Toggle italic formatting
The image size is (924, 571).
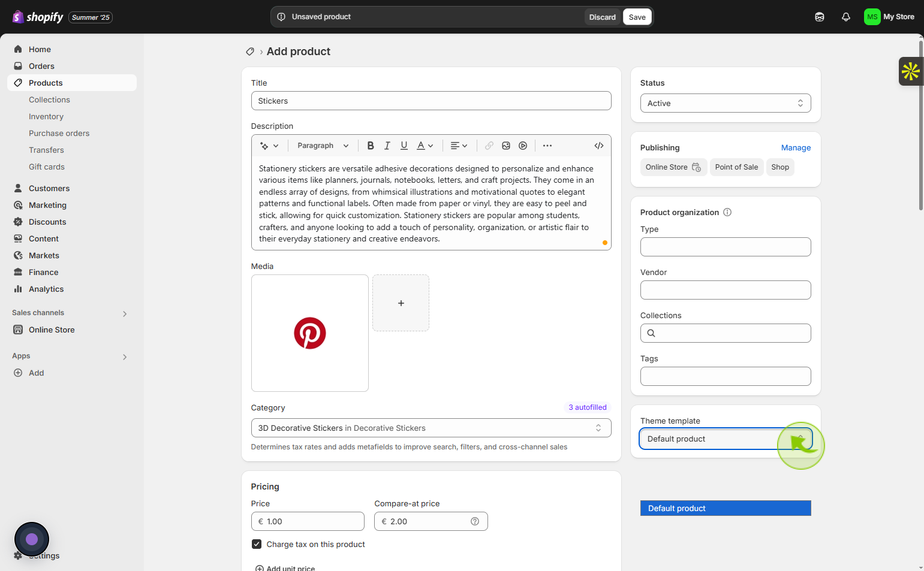pyautogui.click(x=387, y=146)
